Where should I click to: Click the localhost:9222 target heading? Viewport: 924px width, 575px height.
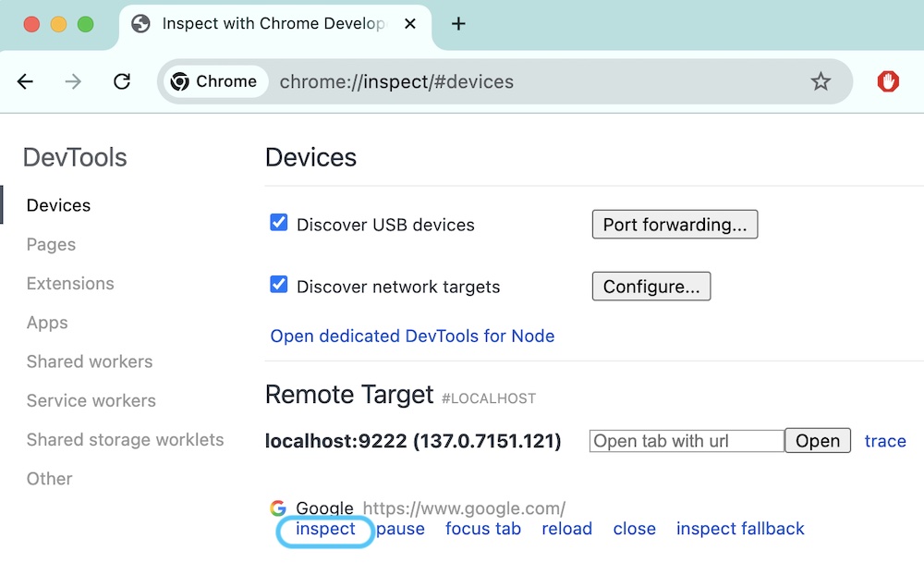point(413,441)
